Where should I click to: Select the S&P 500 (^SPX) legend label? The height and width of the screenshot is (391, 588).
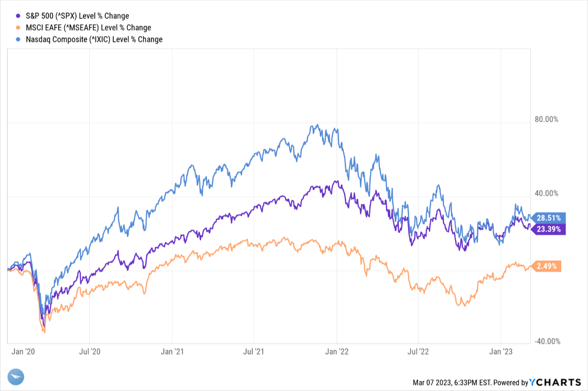click(77, 16)
